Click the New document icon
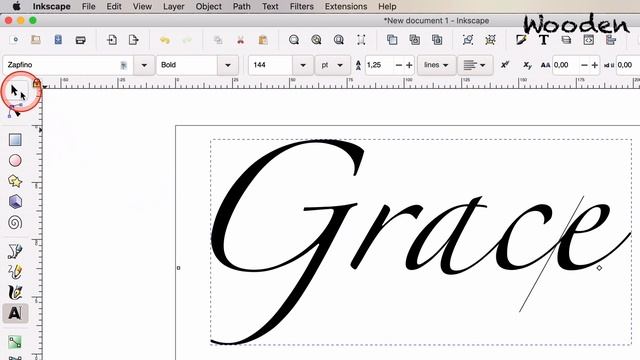Screen dimensions: 640x360 click(x=15, y=40)
